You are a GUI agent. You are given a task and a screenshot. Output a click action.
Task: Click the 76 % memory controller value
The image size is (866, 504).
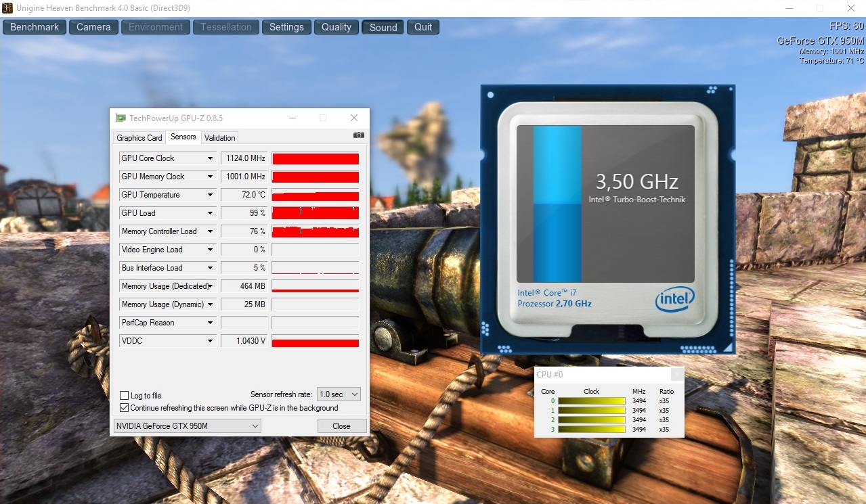pyautogui.click(x=244, y=231)
